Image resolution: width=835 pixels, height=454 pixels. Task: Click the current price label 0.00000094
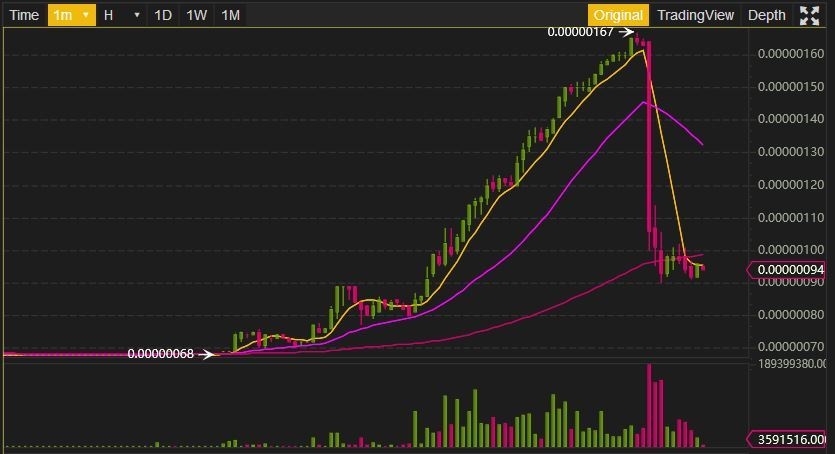pyautogui.click(x=788, y=270)
